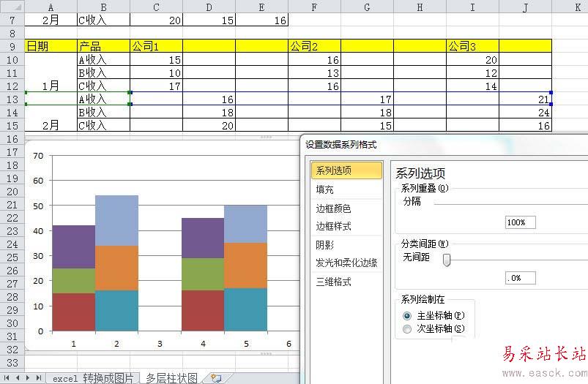Select orange segment of chart column 2
This screenshot has width=588, height=384.
pyautogui.click(x=116, y=268)
